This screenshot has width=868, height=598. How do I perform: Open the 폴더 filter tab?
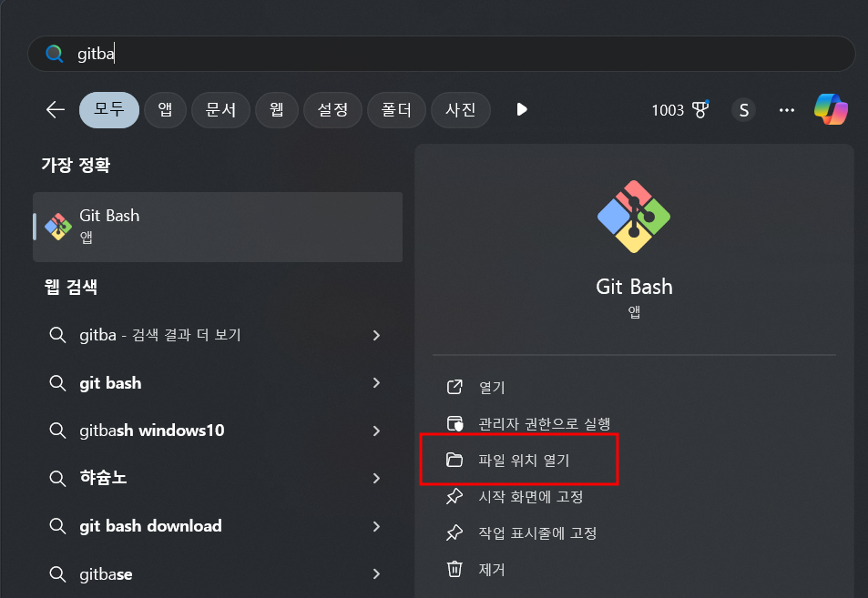click(x=396, y=110)
